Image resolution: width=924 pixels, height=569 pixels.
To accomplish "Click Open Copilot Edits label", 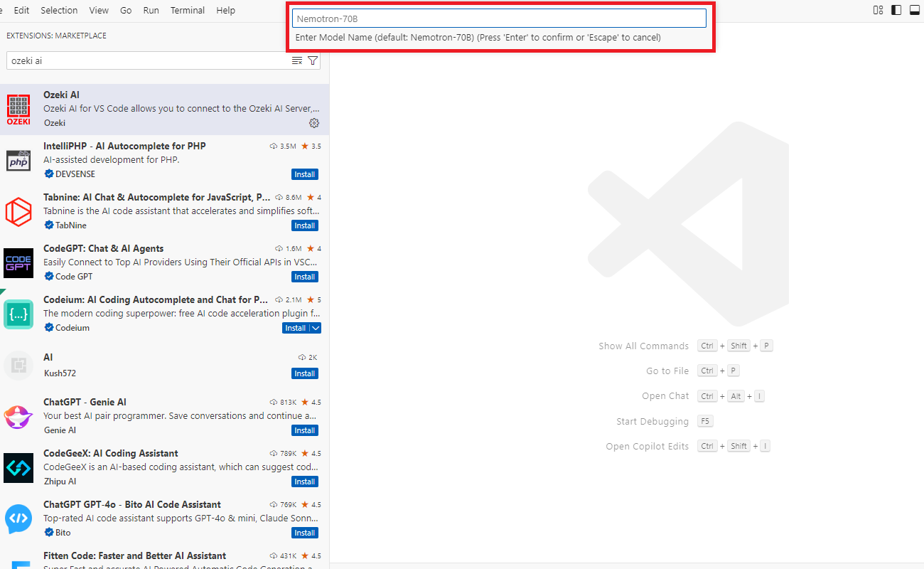I will 647,447.
